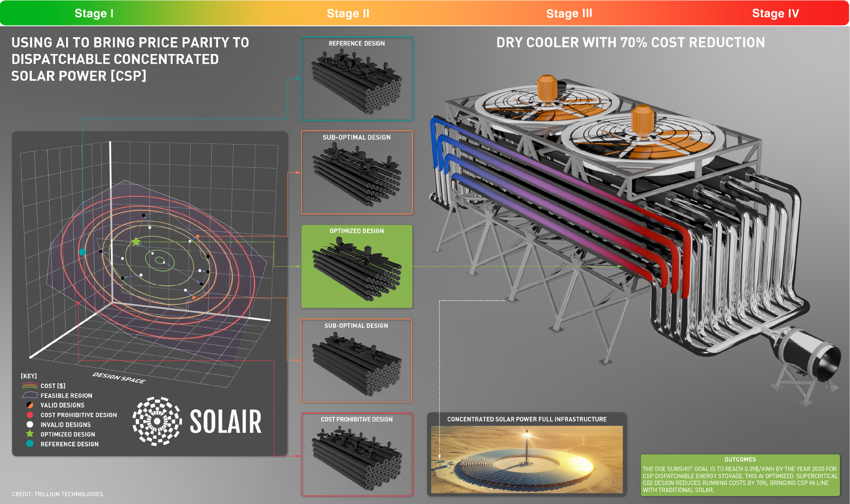This screenshot has height=504, width=850.
Task: Click the white invalid designs key dot
Action: [30, 424]
